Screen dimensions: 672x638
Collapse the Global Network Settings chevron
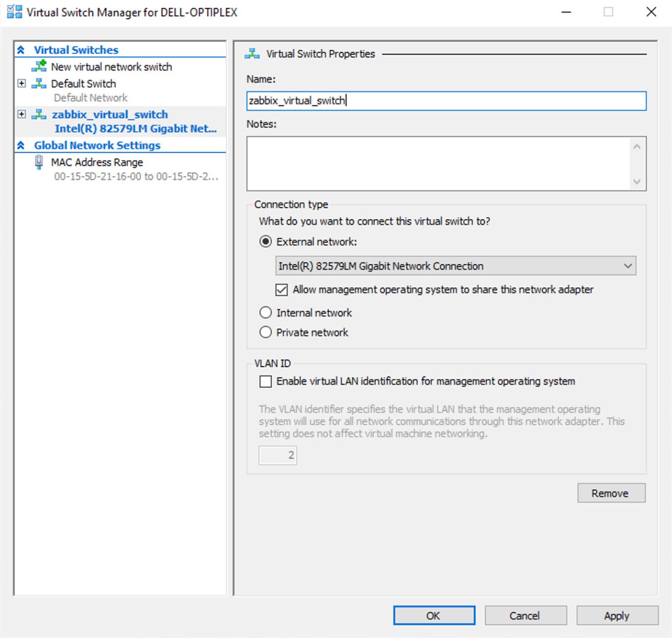pos(20,145)
